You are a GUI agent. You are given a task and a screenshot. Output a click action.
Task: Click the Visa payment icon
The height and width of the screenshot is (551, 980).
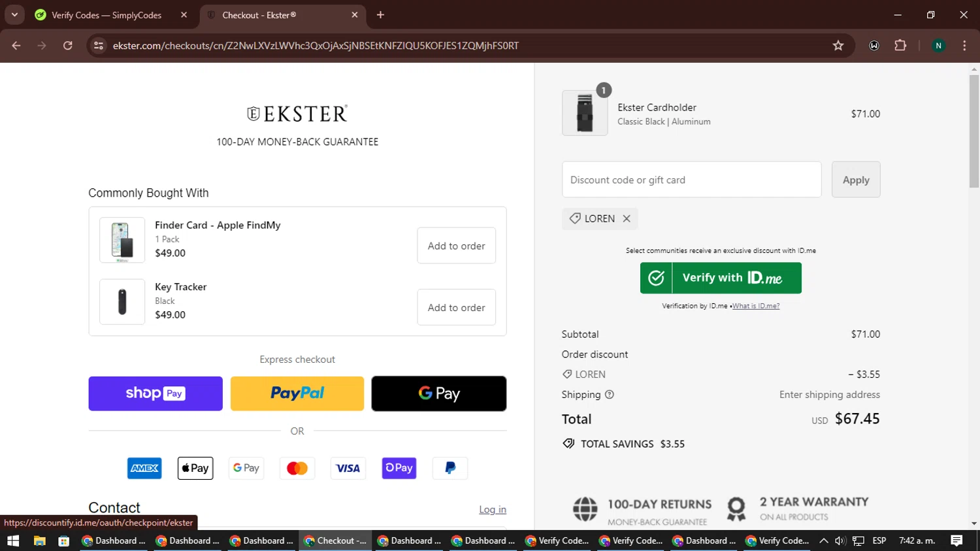[x=348, y=468]
